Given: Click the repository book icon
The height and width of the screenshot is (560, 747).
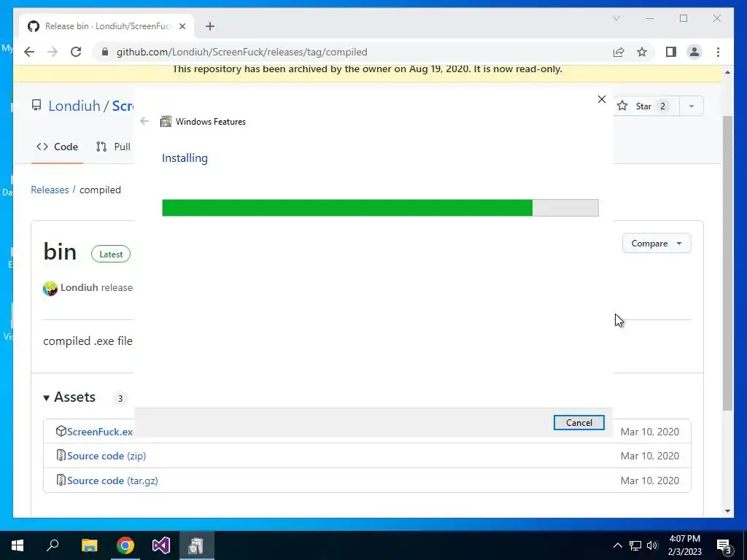Looking at the screenshot, I should point(36,105).
